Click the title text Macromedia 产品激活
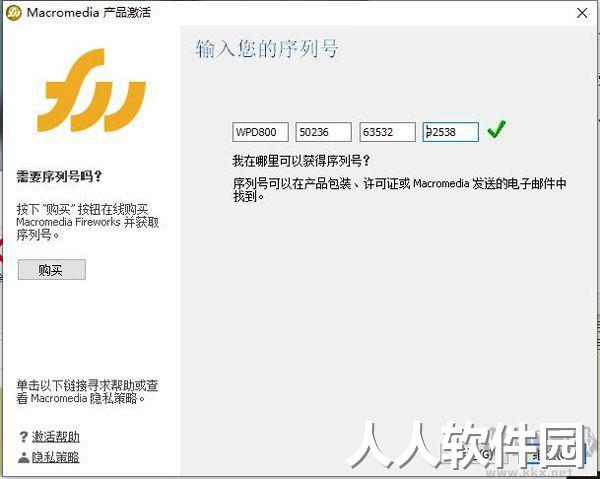 (89, 13)
